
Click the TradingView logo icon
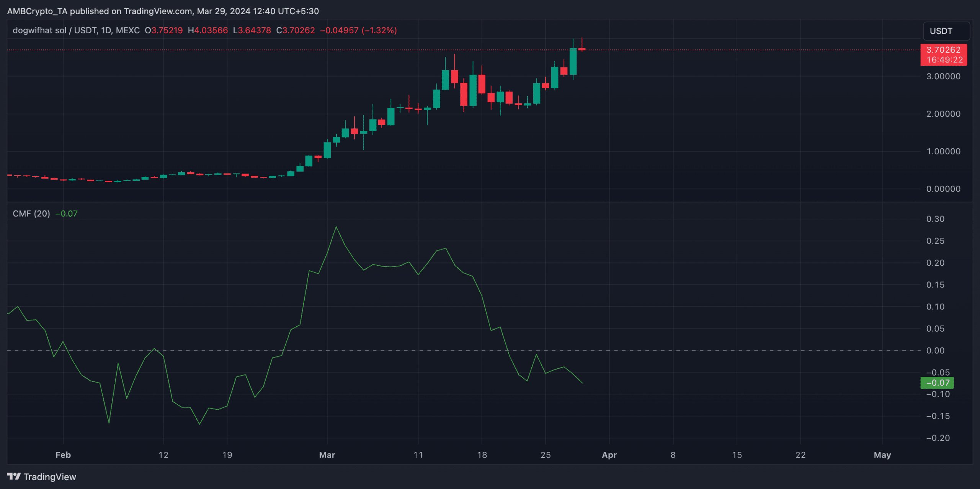click(x=14, y=476)
